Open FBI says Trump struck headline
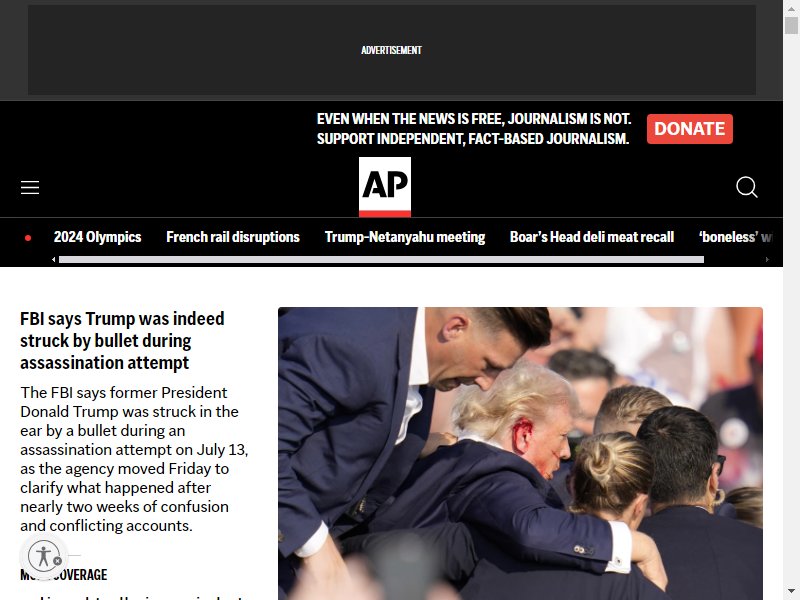800x600 pixels. (x=122, y=340)
